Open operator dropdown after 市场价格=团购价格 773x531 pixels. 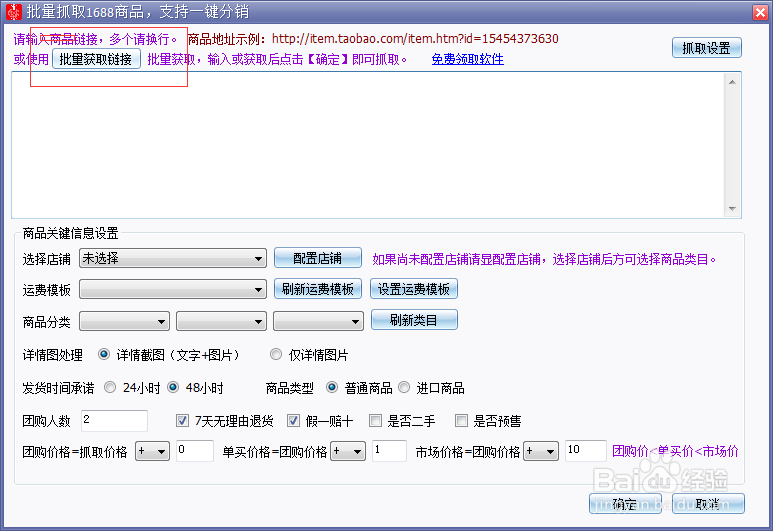pos(541,451)
